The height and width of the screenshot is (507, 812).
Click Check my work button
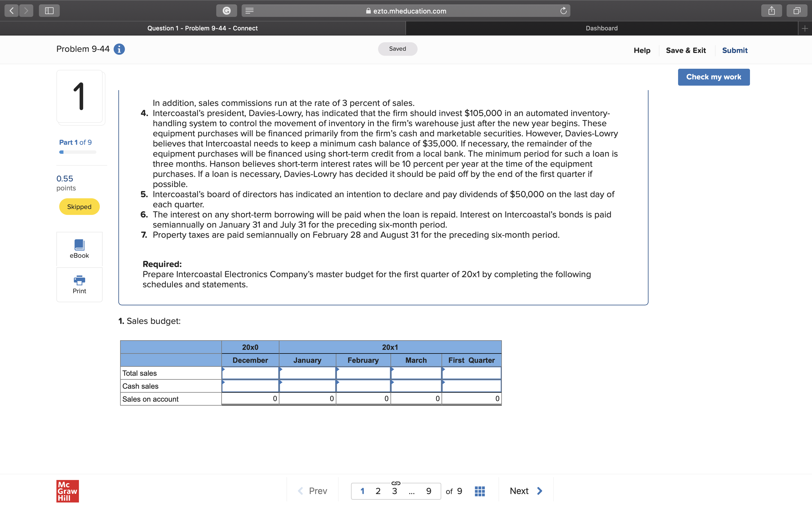point(713,77)
